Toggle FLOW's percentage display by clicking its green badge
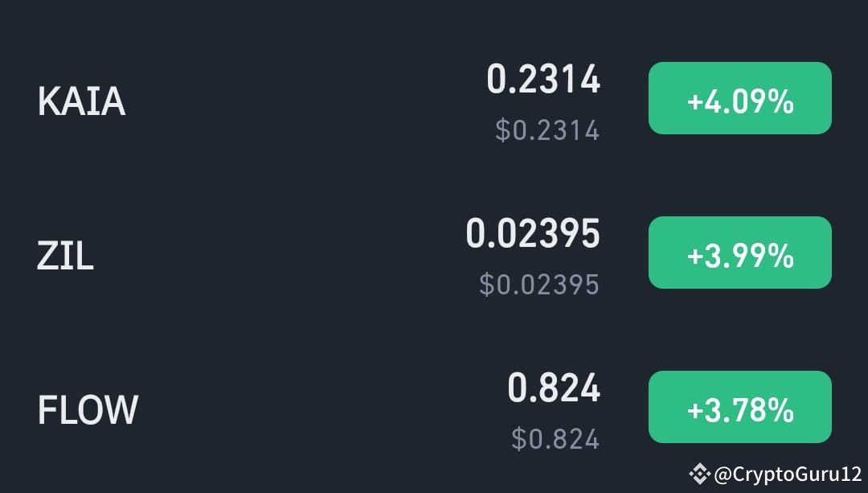868x493 pixels. click(x=739, y=407)
